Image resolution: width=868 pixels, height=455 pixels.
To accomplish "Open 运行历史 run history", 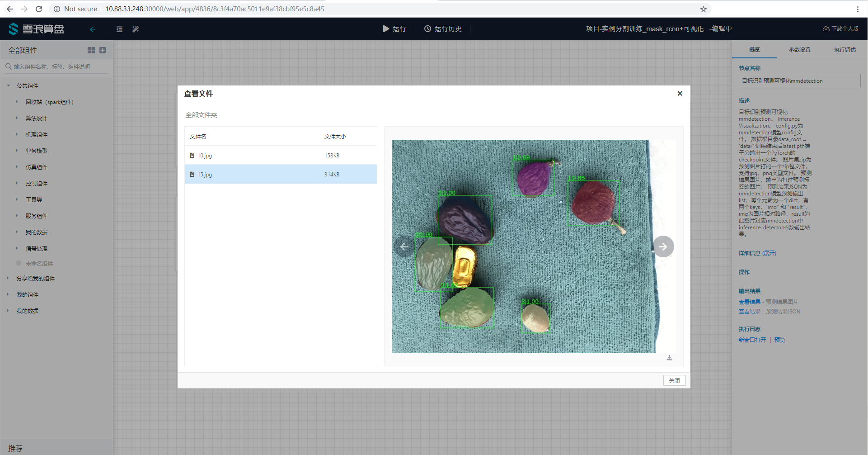I will 443,29.
